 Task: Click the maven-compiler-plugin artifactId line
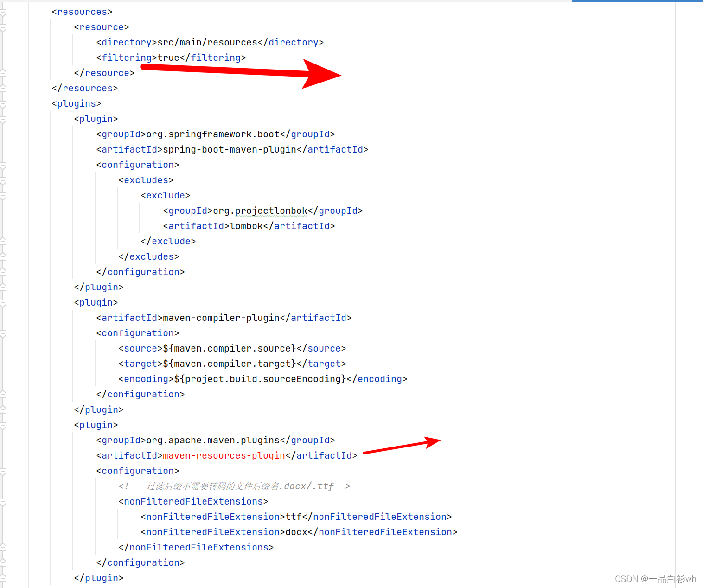[224, 318]
